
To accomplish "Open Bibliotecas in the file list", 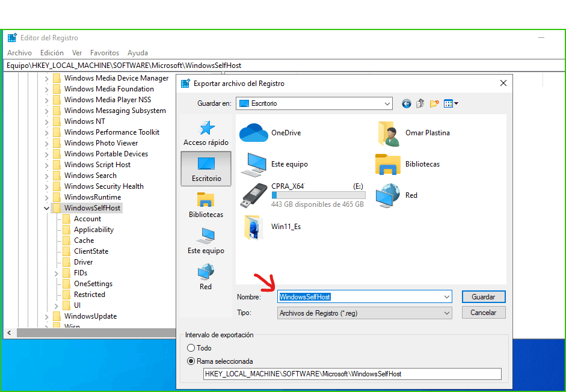I will click(408, 164).
